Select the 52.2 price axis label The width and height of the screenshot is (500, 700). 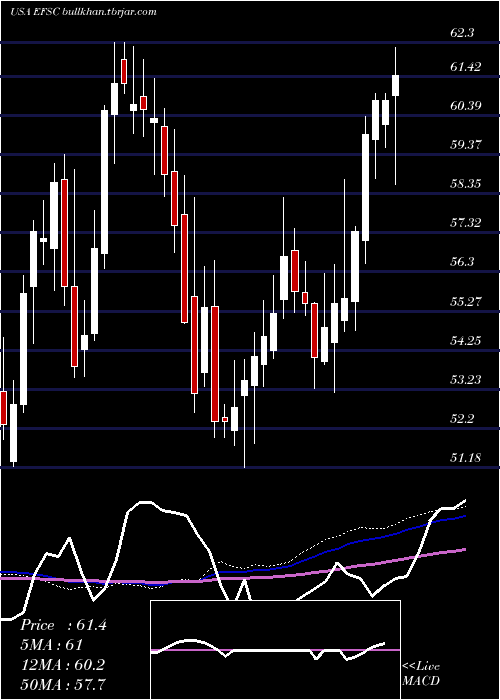click(x=463, y=419)
